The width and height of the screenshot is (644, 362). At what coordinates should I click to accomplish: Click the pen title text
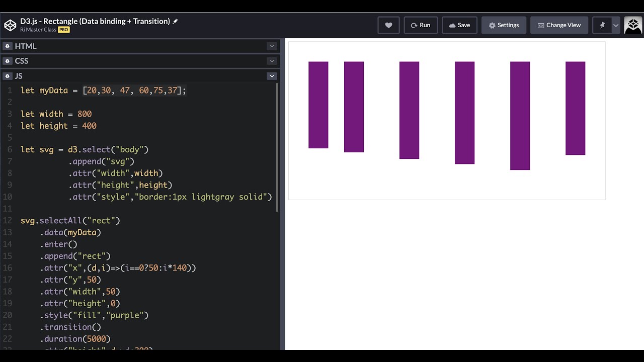coord(95,21)
